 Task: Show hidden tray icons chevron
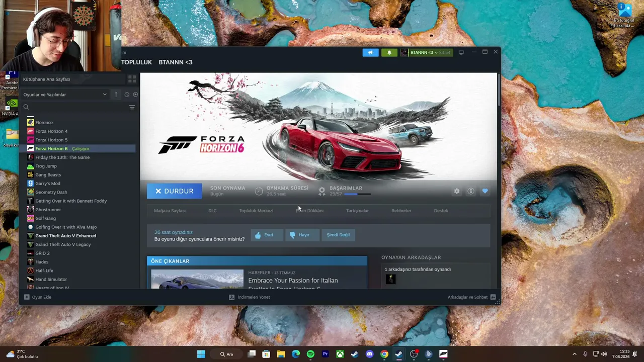(x=575, y=354)
